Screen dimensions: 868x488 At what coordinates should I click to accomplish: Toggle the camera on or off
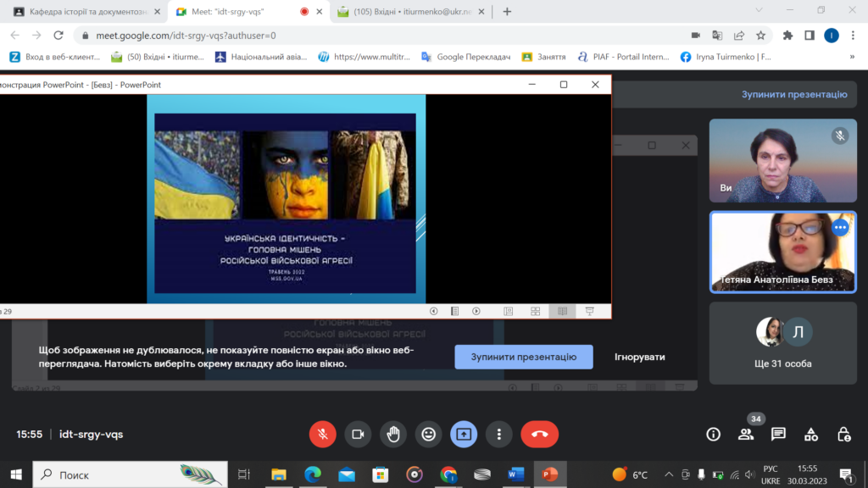(x=358, y=434)
